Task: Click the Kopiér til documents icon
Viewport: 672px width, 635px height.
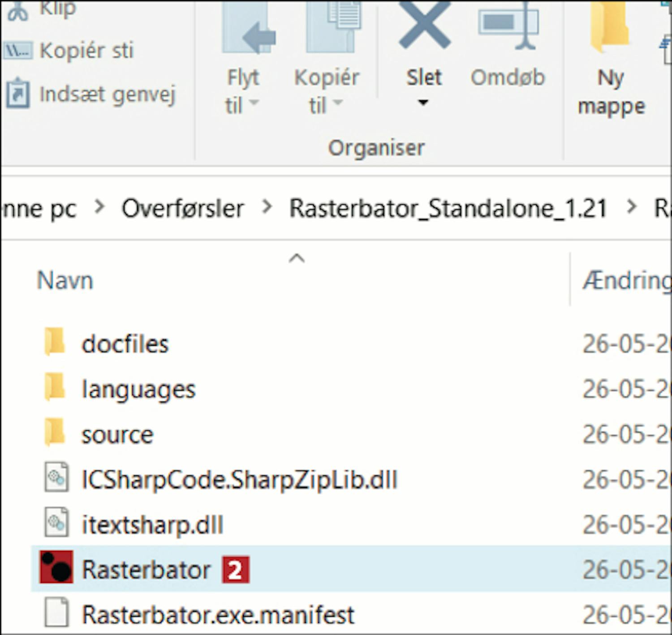Action: pos(334,27)
